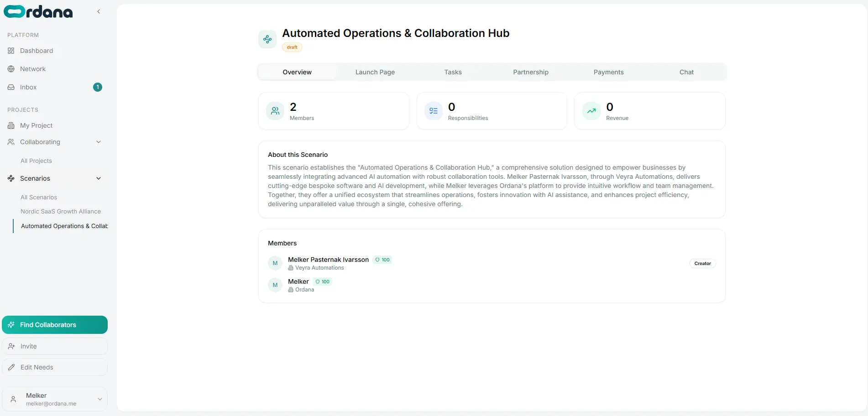Click the Invite person-plus icon
This screenshot has width=868, height=416.
(x=11, y=346)
